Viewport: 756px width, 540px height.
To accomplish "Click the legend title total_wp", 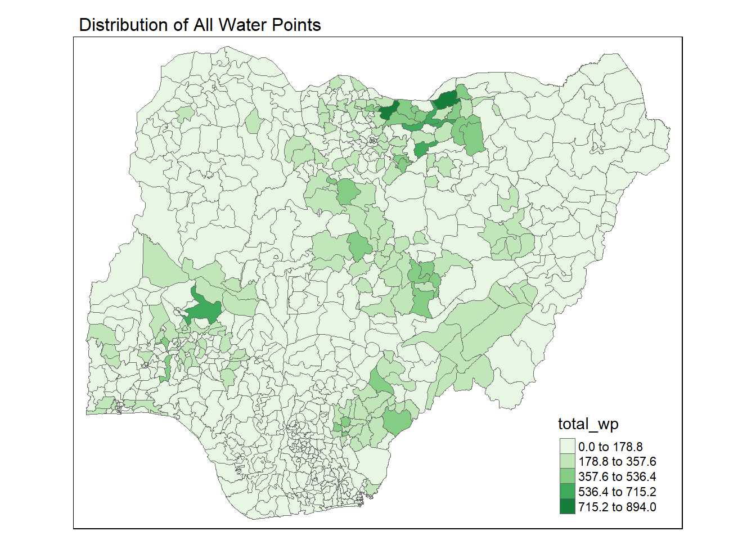I will click(x=588, y=424).
